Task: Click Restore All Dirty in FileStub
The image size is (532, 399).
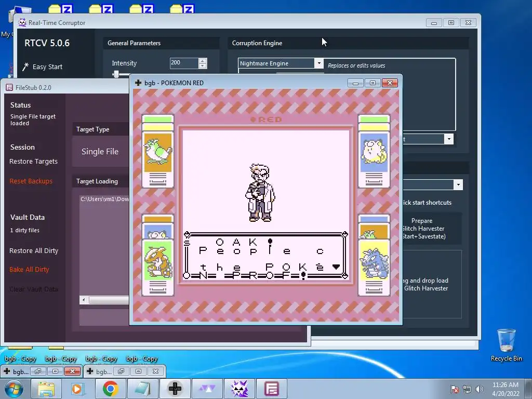Action: coord(34,251)
